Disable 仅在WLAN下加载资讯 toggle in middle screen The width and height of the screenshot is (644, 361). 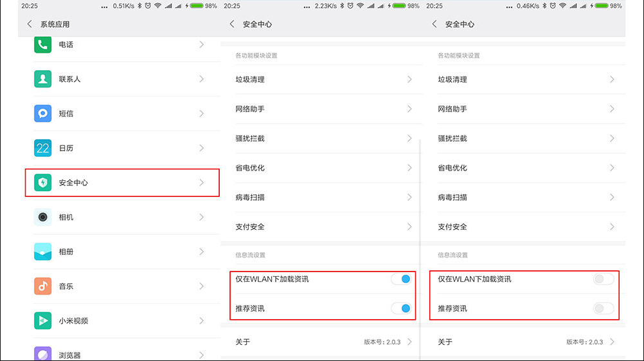coord(401,279)
